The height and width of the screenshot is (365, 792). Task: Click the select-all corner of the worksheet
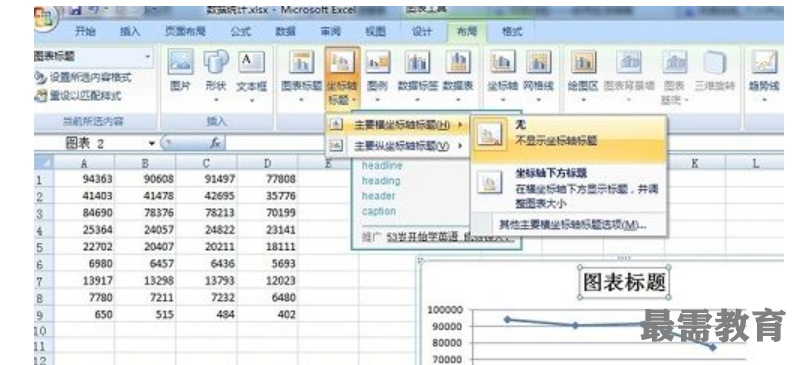click(x=43, y=162)
